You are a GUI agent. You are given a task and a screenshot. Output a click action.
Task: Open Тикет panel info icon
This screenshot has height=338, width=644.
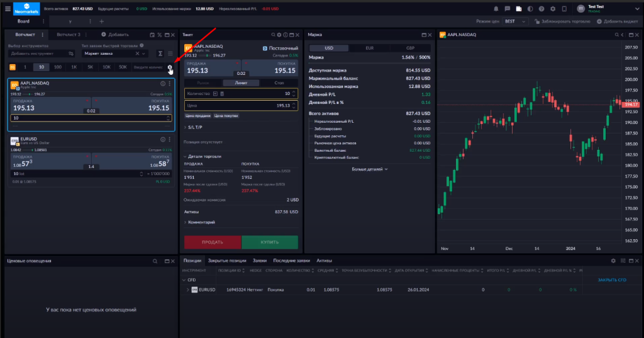point(286,35)
